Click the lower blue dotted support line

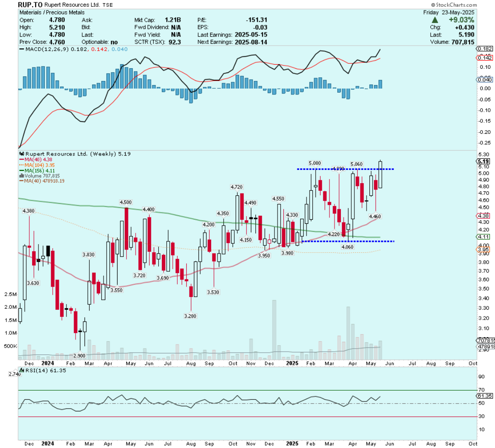click(x=348, y=241)
